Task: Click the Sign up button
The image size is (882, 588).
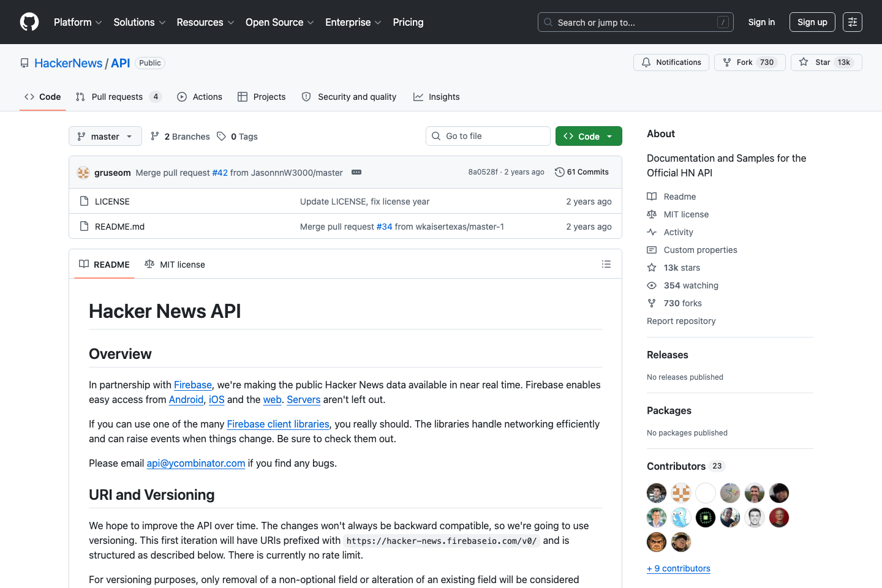Action: 812,22
